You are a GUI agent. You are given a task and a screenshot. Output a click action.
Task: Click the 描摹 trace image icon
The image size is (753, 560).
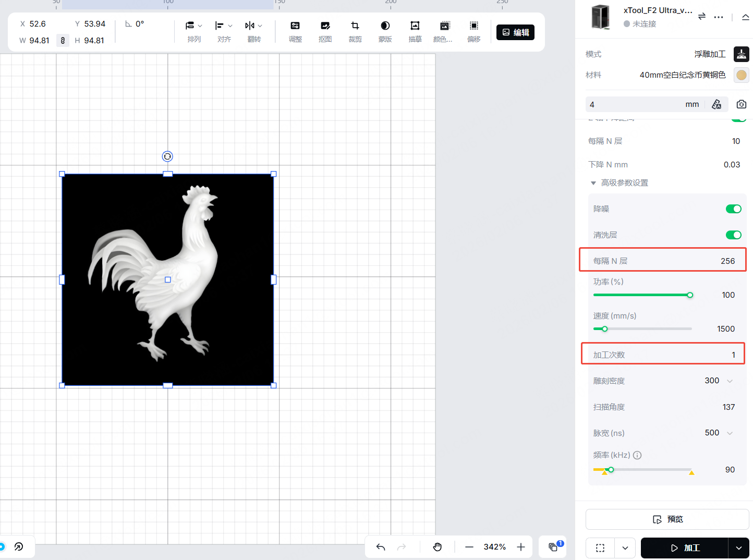415,26
